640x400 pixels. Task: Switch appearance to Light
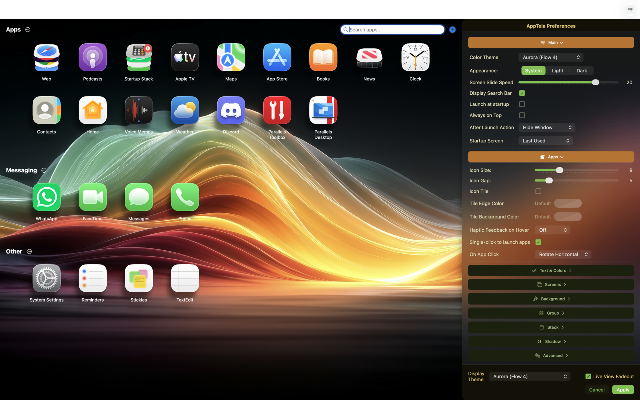click(x=558, y=70)
